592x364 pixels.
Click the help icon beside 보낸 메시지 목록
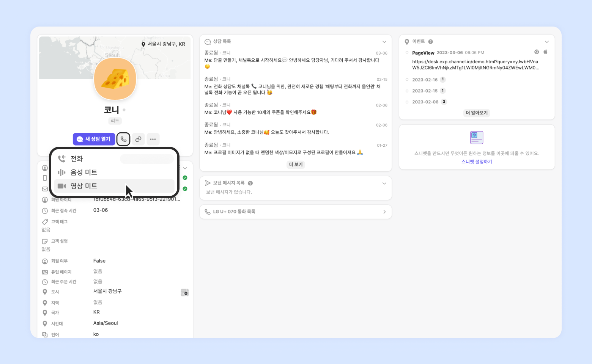[250, 183]
